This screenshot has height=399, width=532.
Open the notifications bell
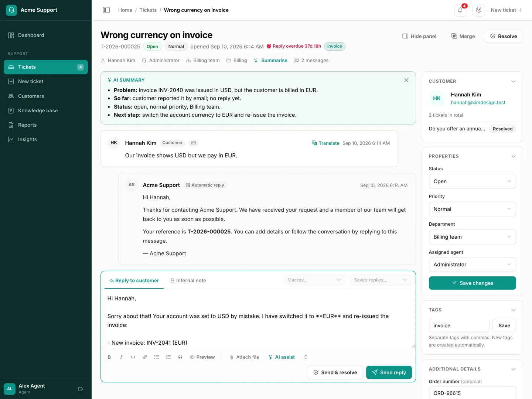460,10
